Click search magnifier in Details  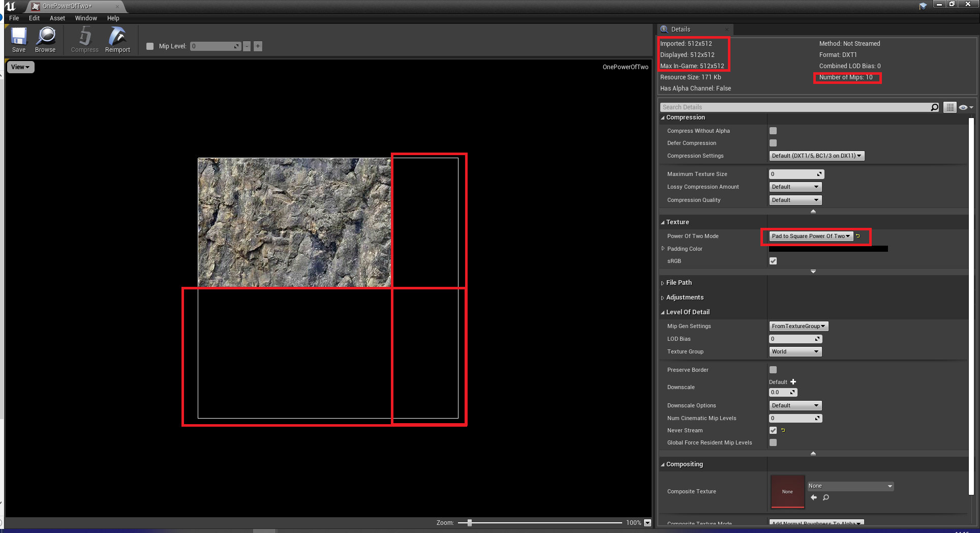point(934,107)
